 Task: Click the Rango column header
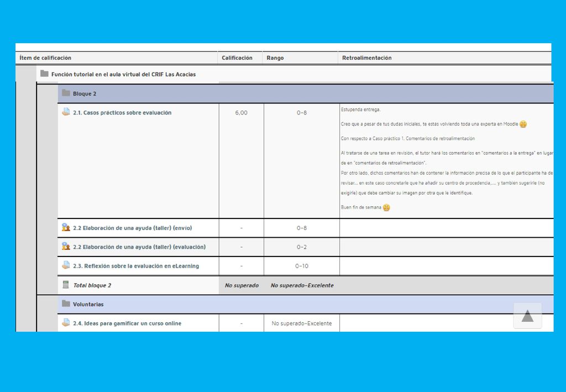tap(275, 58)
